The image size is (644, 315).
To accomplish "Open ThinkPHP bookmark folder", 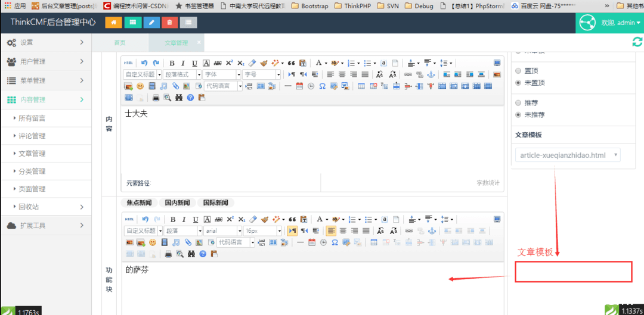I will tap(352, 6).
